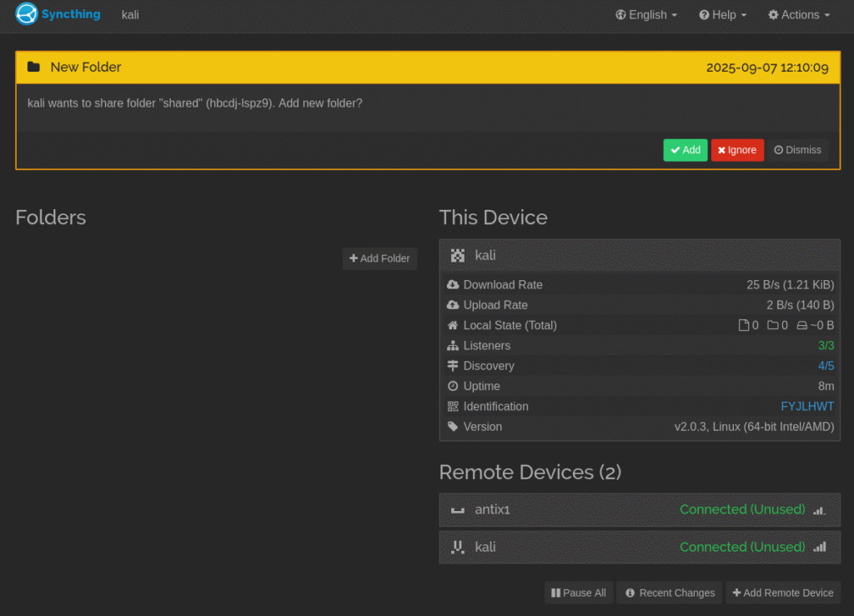Click the Upload Rate value 2 B/s

pos(800,305)
